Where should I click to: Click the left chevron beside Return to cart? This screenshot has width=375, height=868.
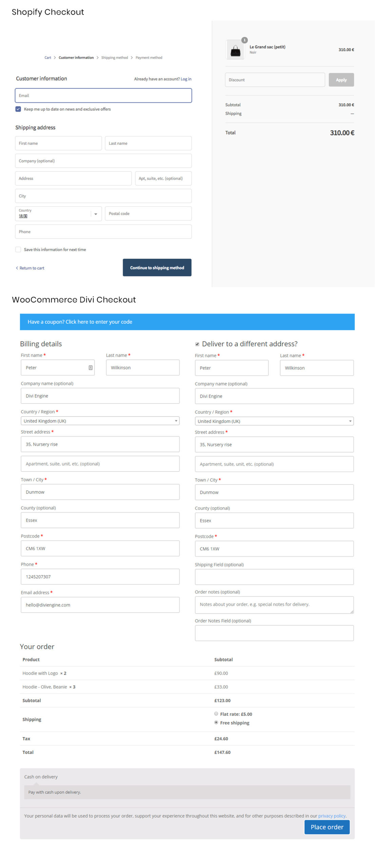[x=17, y=268]
